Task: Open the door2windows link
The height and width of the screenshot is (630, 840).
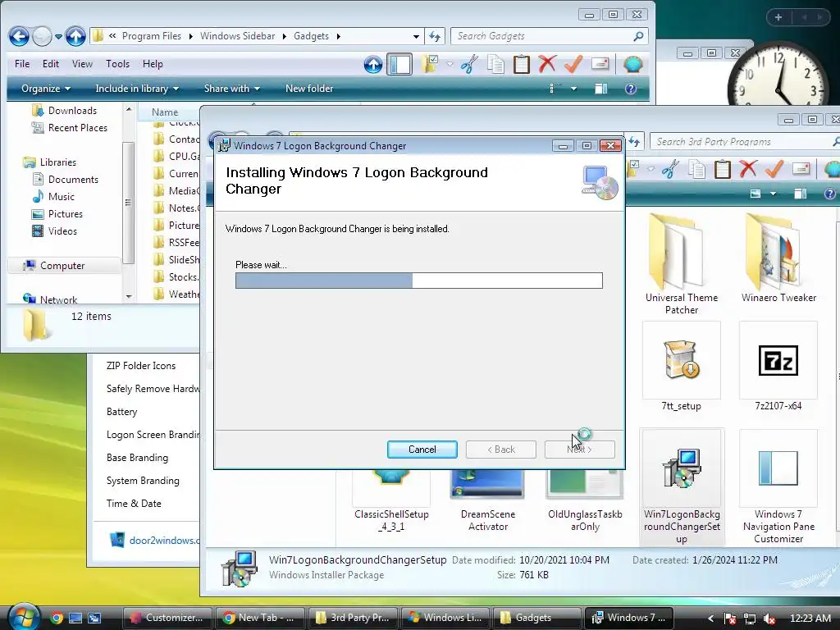Action: [x=164, y=540]
